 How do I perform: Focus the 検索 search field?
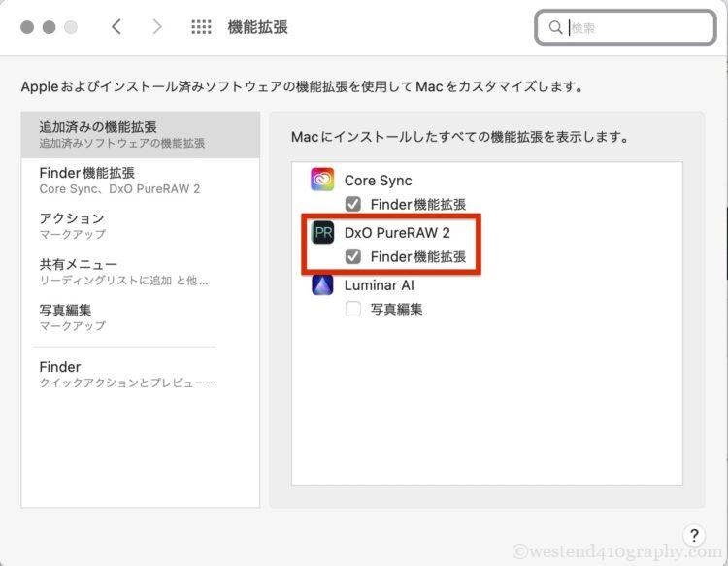pos(625,27)
